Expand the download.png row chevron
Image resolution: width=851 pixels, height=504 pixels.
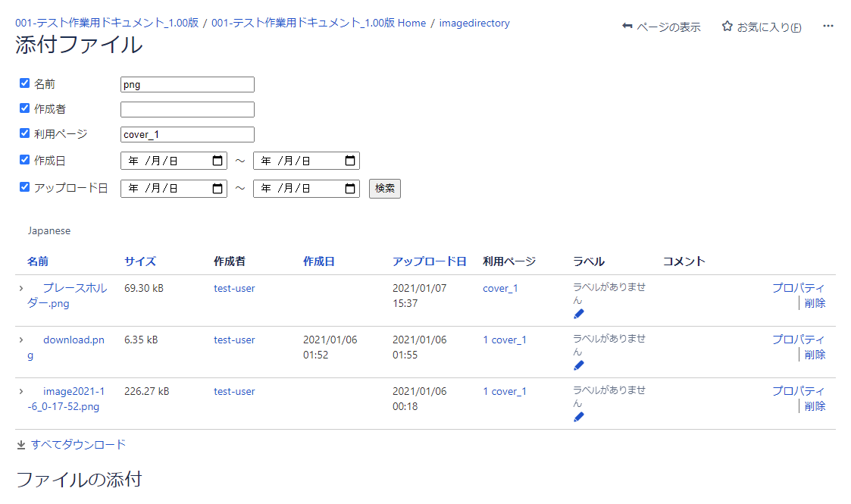pyautogui.click(x=21, y=340)
